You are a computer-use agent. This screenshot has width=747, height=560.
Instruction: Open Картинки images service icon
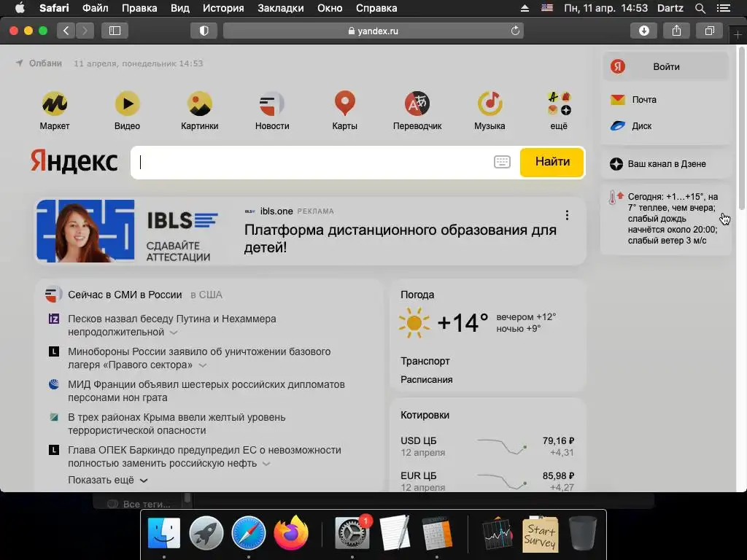pyautogui.click(x=200, y=104)
